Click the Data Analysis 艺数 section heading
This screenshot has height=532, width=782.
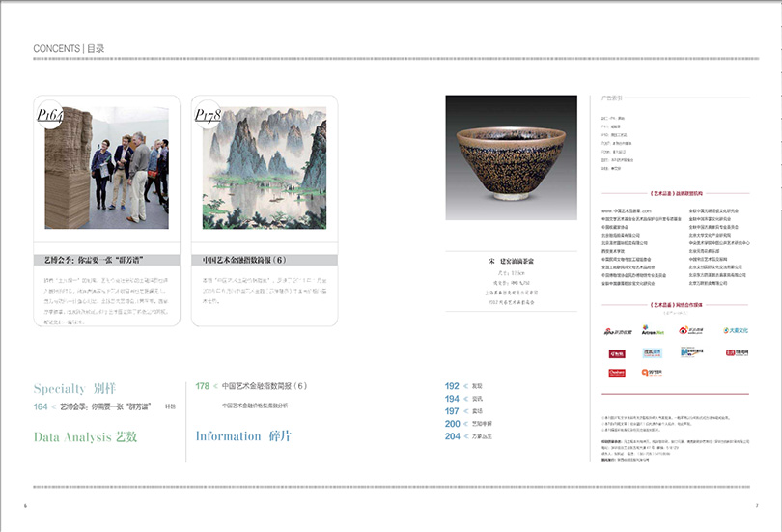(85, 437)
